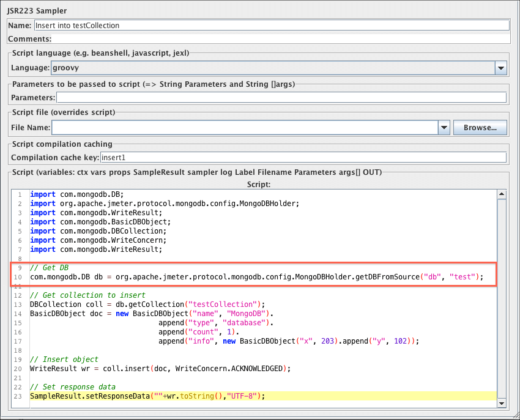
Task: Click the Name field with Insert into testCollection
Action: pos(272,25)
